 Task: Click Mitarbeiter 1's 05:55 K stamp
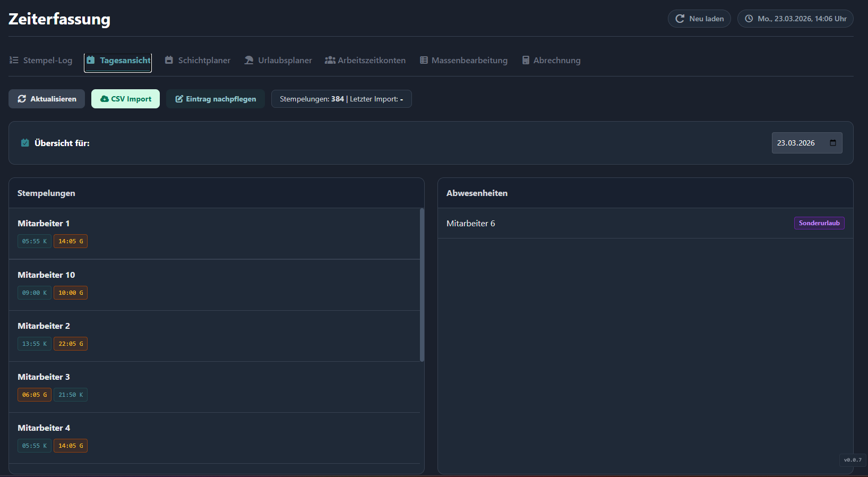[35, 241]
